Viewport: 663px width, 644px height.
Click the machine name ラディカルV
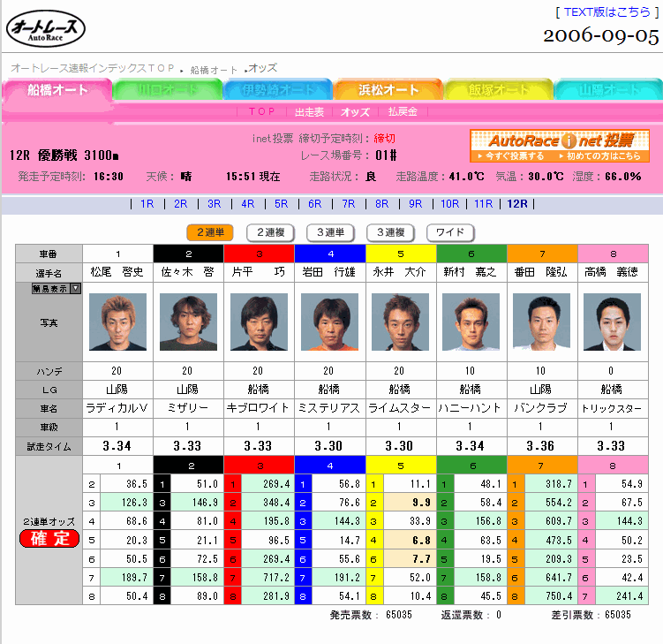point(117,408)
